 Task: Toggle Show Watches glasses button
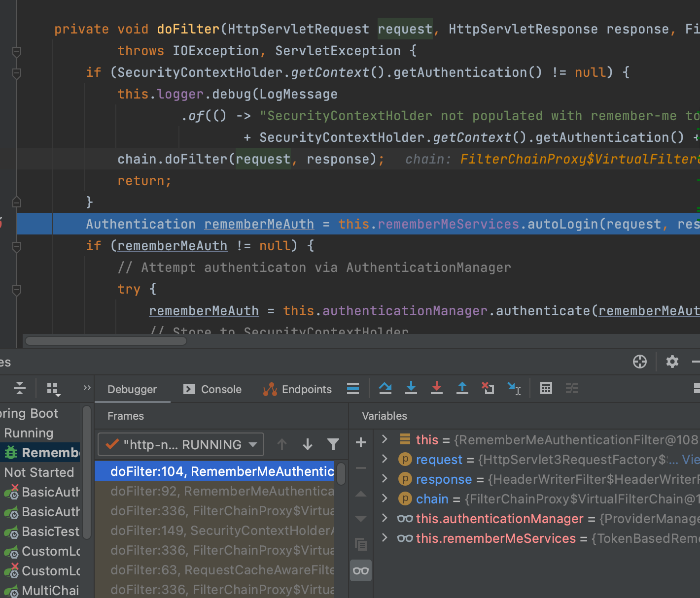(x=361, y=570)
